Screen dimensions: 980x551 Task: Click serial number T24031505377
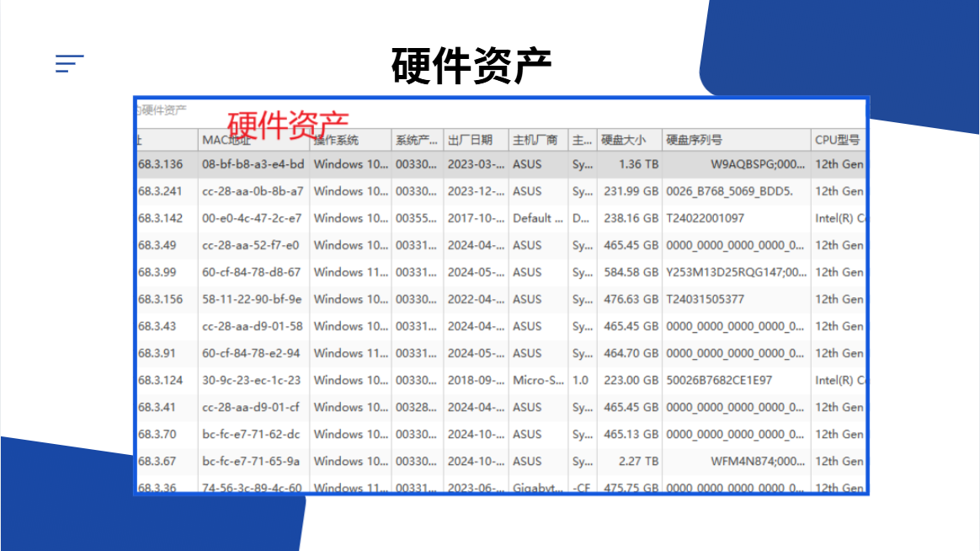point(705,299)
